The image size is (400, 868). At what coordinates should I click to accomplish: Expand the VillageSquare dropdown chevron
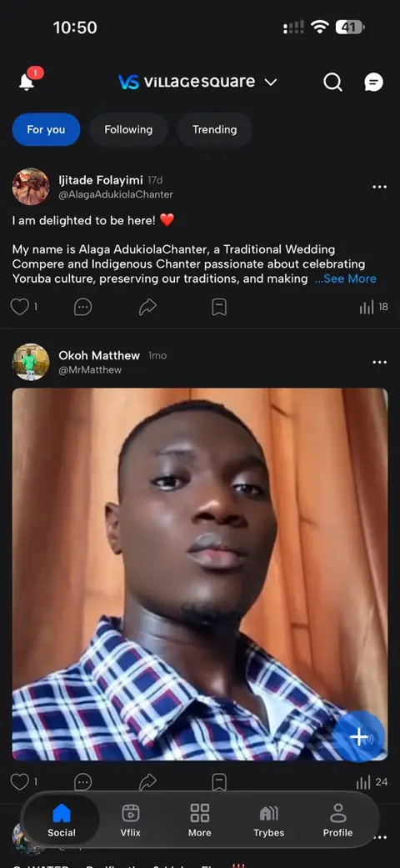(271, 83)
